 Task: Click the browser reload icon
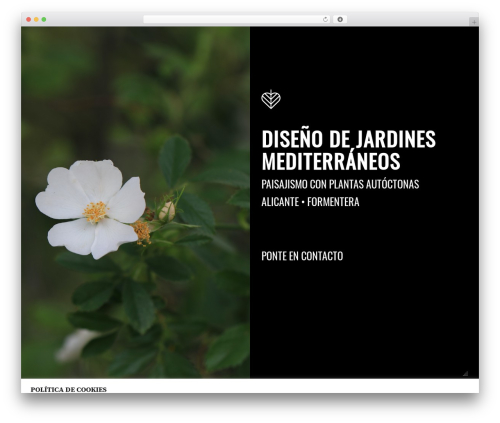point(325,19)
